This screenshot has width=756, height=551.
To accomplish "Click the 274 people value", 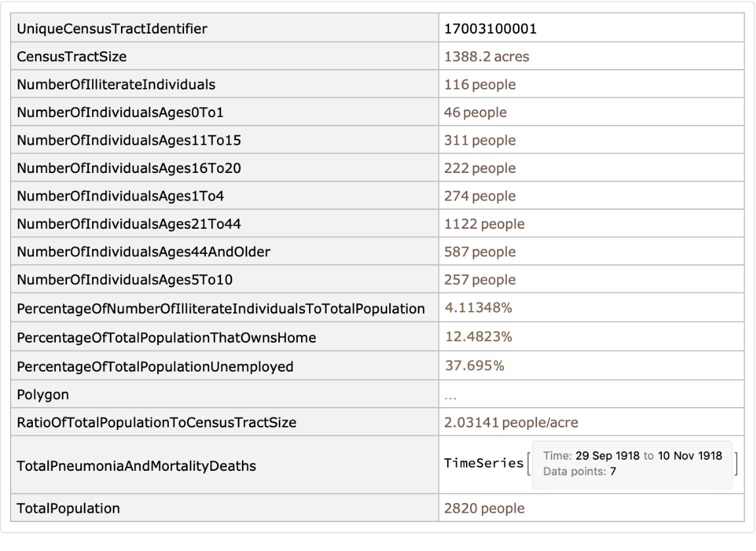I will [x=480, y=197].
